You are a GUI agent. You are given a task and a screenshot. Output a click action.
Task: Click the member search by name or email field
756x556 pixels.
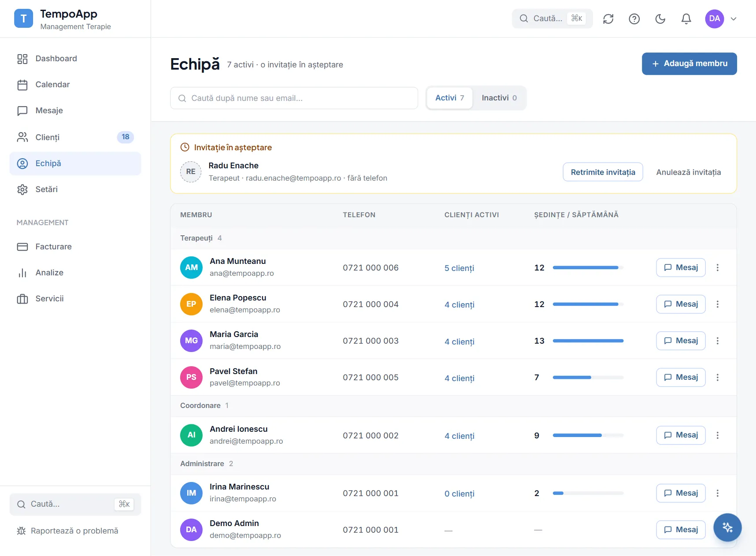[294, 98]
